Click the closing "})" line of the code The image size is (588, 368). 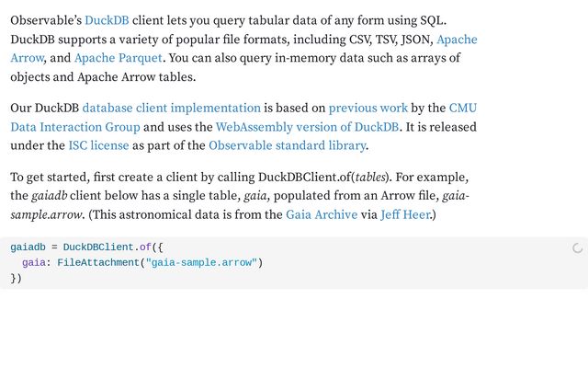(16, 278)
